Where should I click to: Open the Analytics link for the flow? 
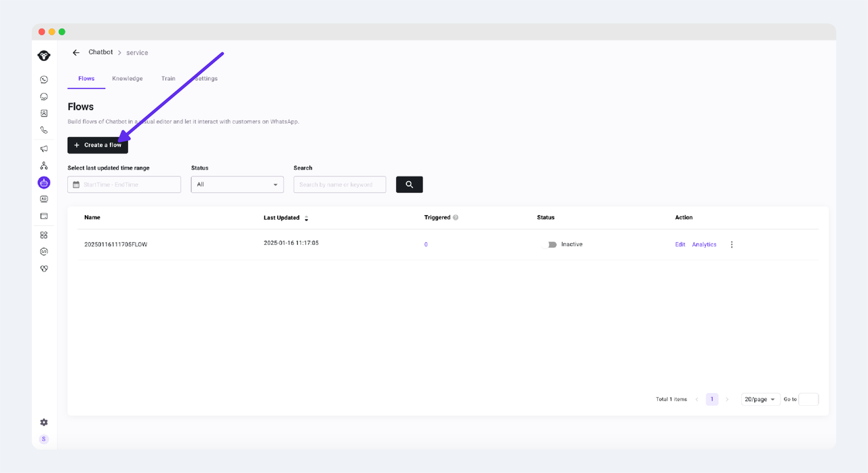coord(704,244)
